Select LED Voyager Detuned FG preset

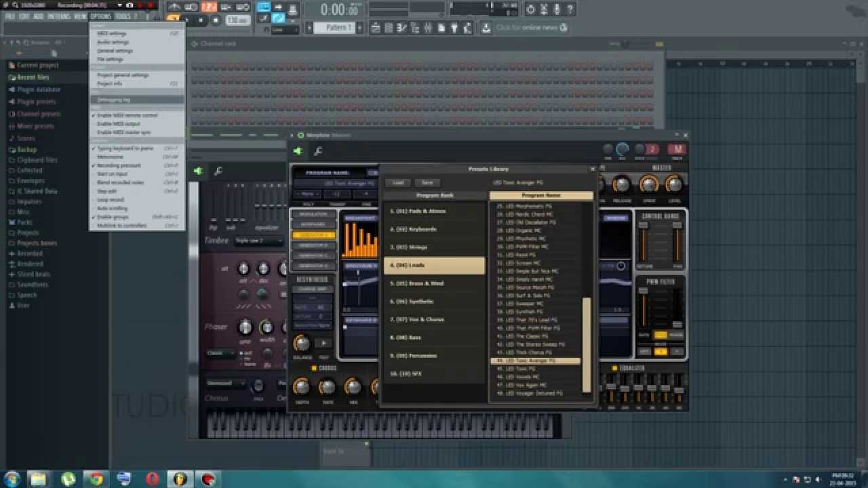coord(535,393)
